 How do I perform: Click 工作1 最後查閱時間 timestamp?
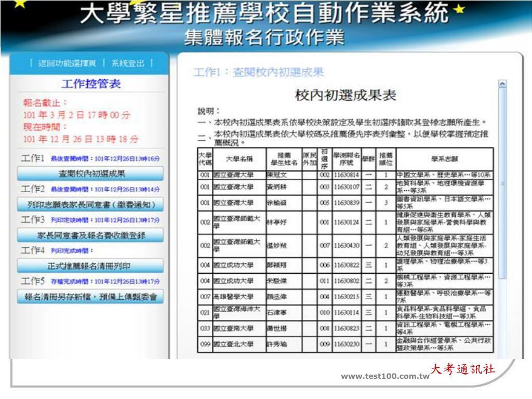[x=105, y=159]
